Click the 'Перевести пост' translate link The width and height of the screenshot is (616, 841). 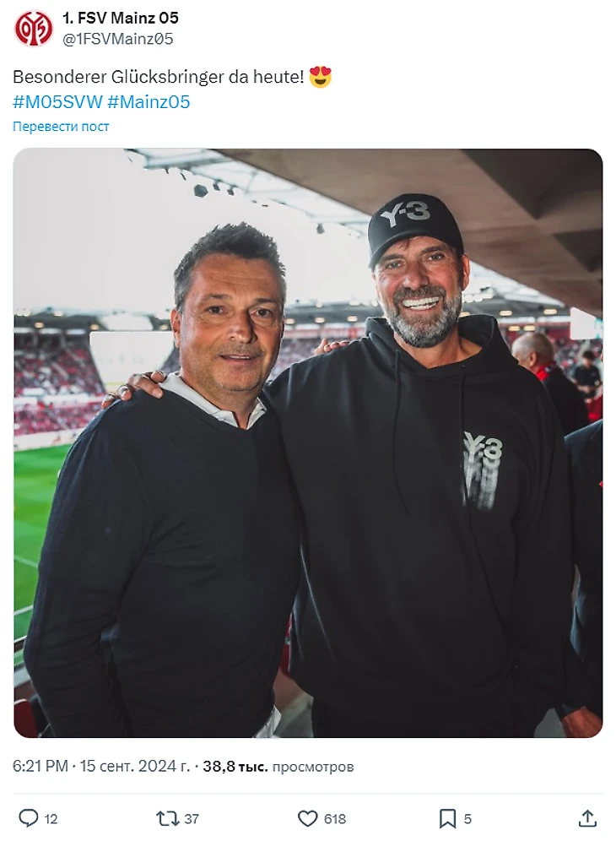[61, 127]
